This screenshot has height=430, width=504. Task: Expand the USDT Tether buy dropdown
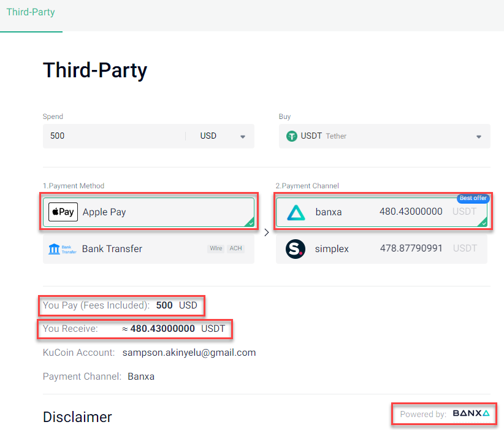click(x=384, y=136)
